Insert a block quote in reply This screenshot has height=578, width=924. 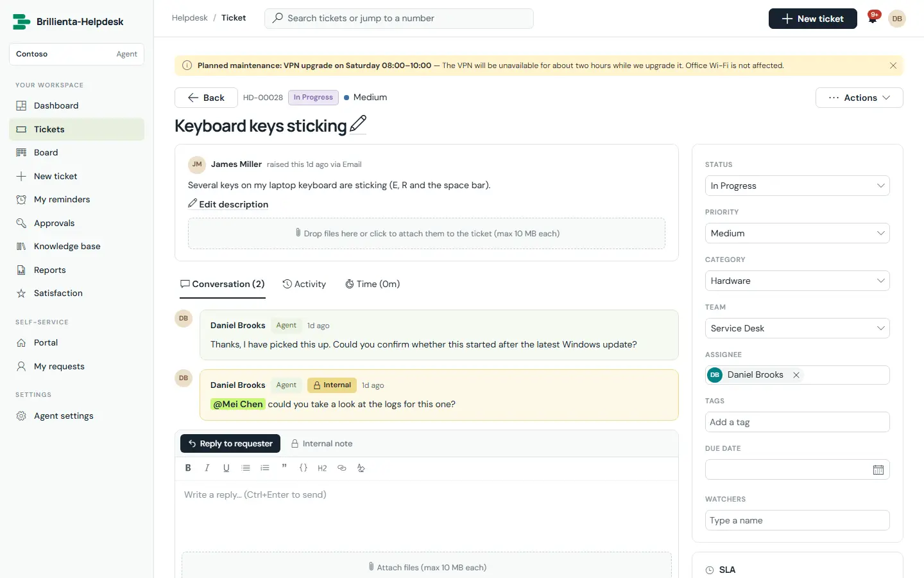coord(284,468)
